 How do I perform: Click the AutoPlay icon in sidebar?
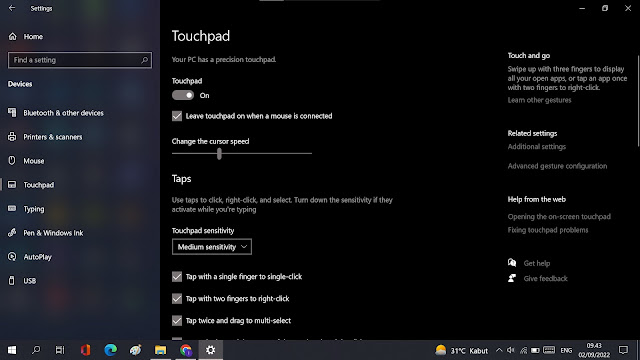click(x=12, y=257)
